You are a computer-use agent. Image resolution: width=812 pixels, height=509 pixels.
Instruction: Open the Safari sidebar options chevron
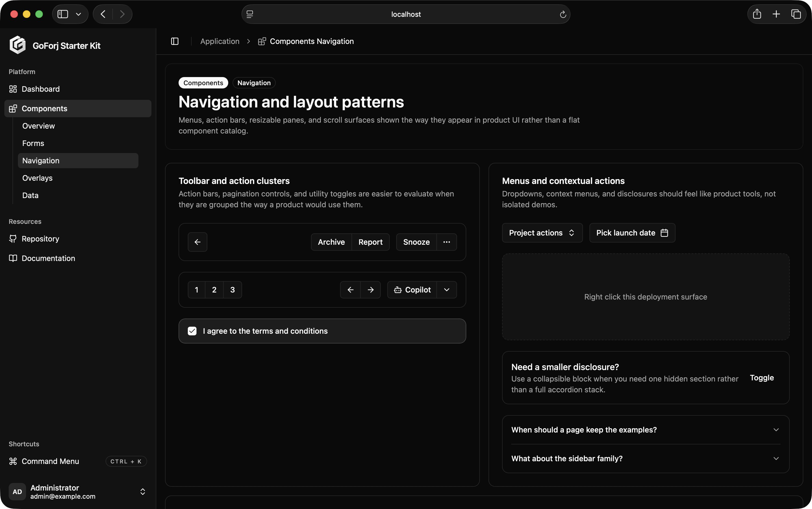(78, 14)
